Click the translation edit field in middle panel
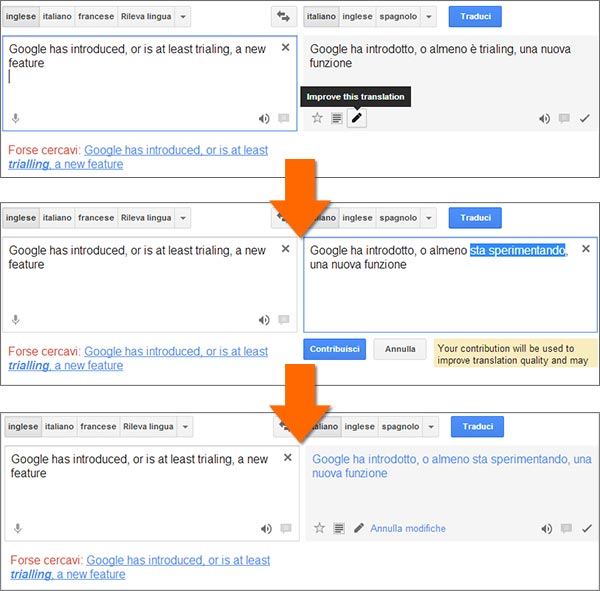 [450, 285]
